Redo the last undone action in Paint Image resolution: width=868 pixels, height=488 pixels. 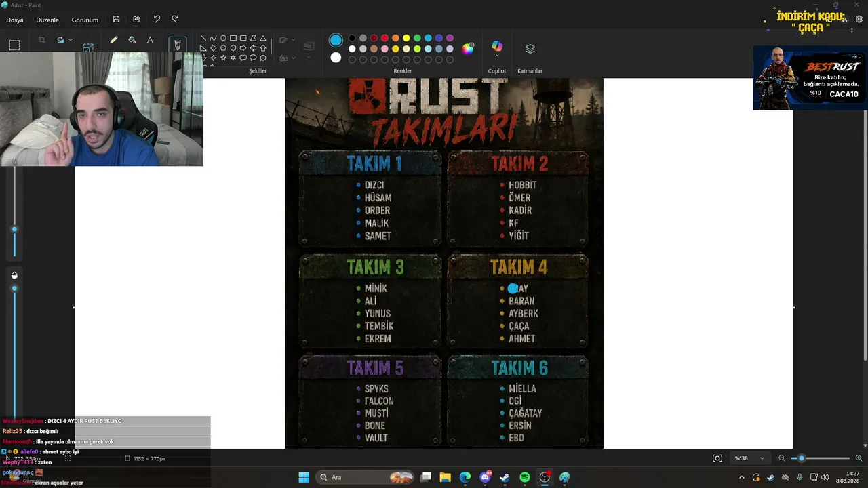pos(175,19)
